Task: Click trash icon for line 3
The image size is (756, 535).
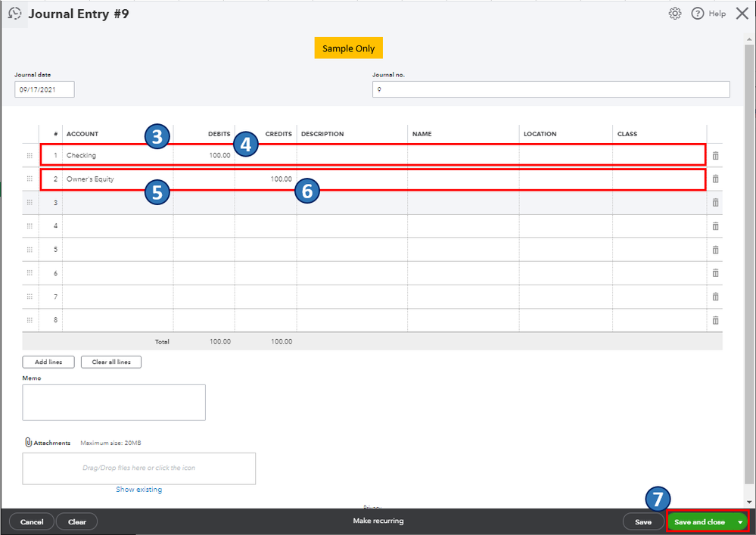Action: tap(715, 203)
